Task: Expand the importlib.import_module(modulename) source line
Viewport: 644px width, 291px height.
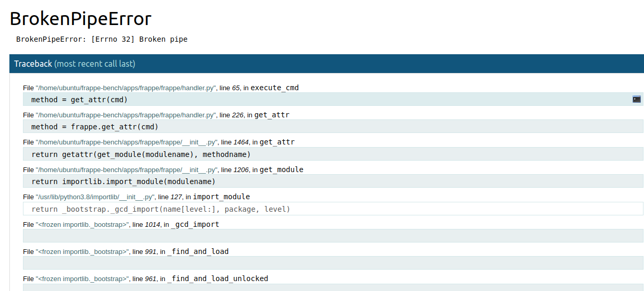Action: click(x=333, y=181)
